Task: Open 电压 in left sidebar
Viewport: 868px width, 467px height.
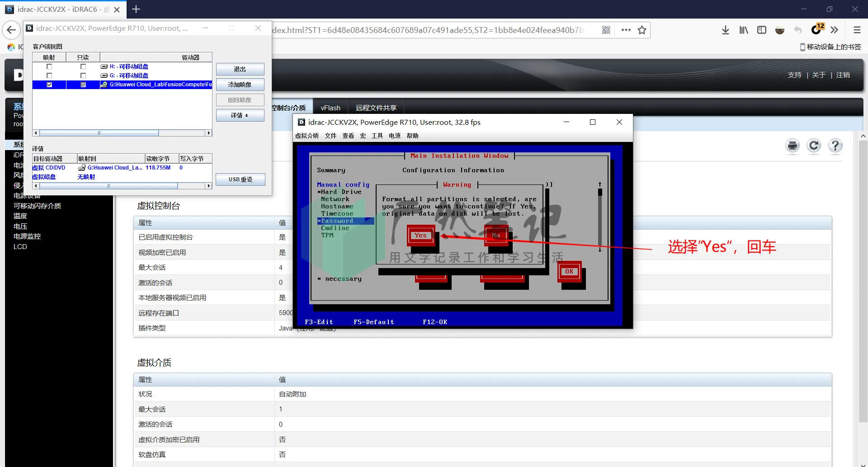Action: (20, 226)
